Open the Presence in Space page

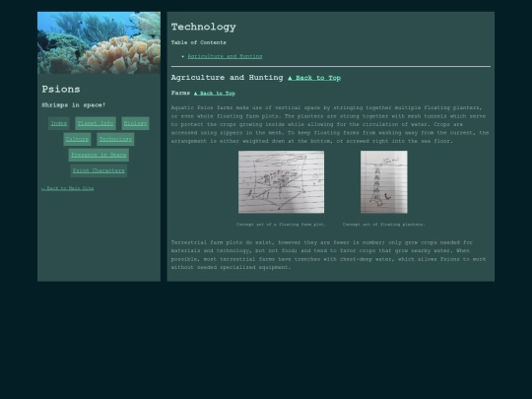point(99,155)
